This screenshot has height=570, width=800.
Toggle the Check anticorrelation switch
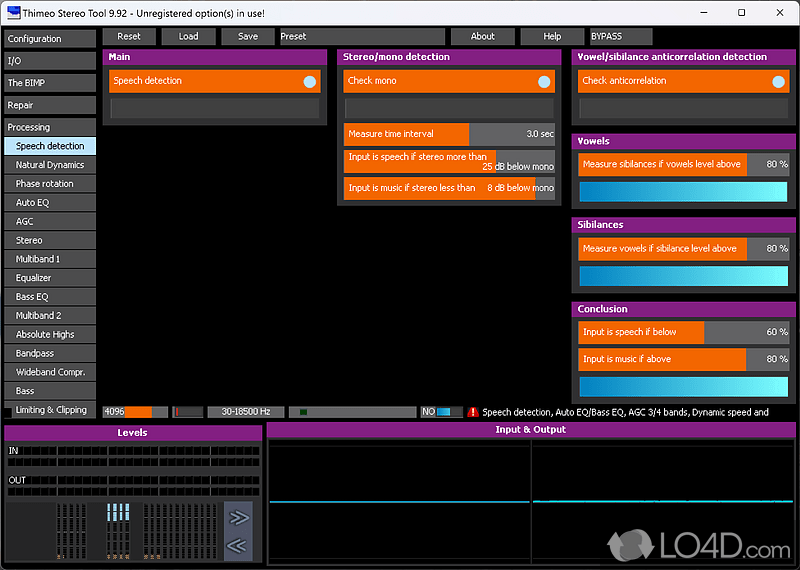778,82
